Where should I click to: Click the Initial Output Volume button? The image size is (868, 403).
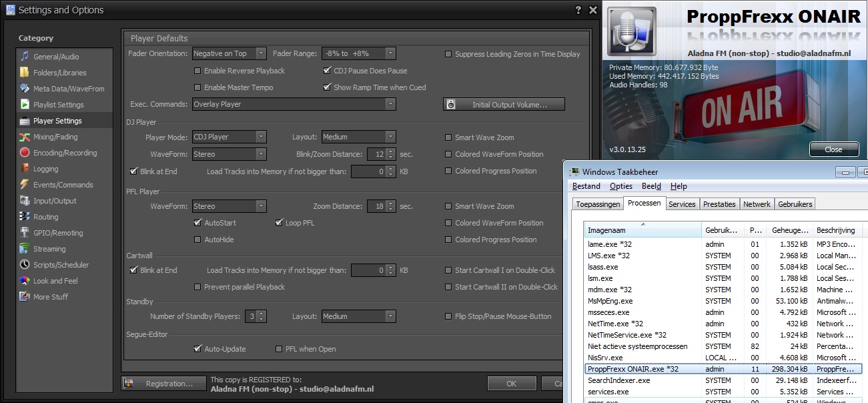504,104
